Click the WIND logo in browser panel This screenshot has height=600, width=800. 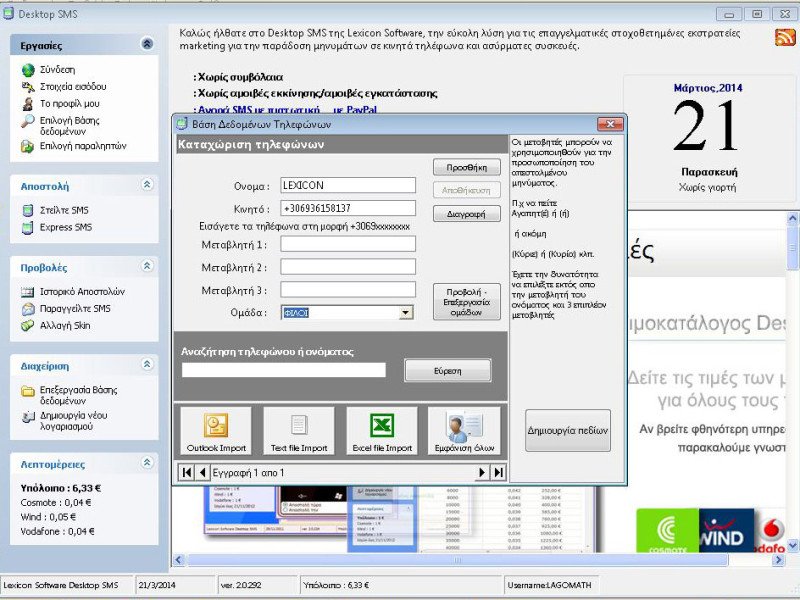point(726,531)
